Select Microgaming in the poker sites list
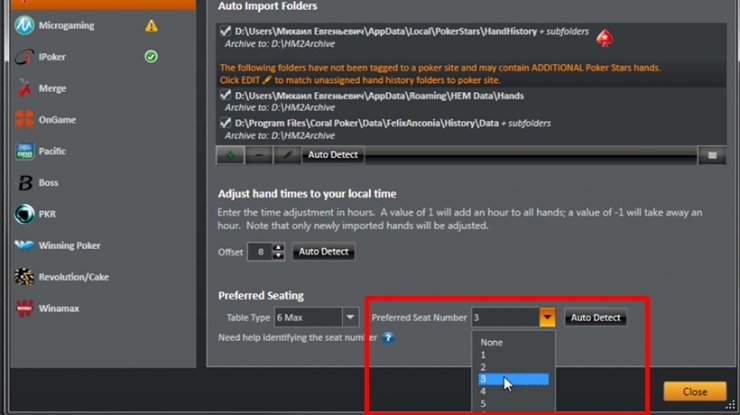This screenshot has width=740, height=415. coord(66,25)
